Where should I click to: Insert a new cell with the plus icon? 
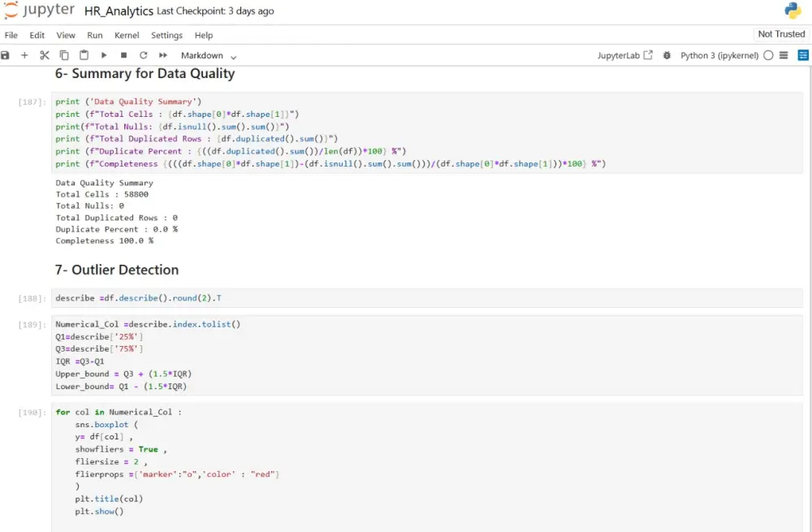pyautogui.click(x=24, y=55)
